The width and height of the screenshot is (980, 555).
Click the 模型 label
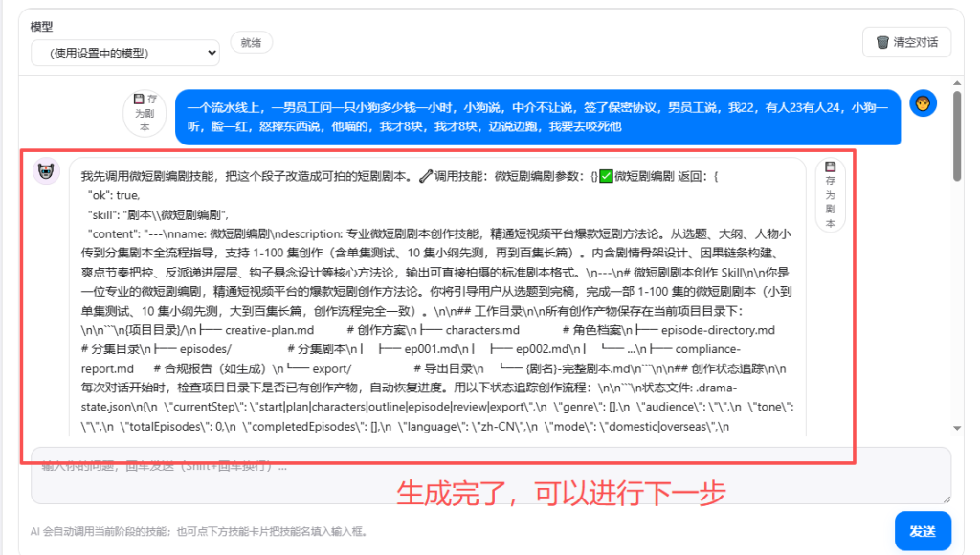coord(41,27)
